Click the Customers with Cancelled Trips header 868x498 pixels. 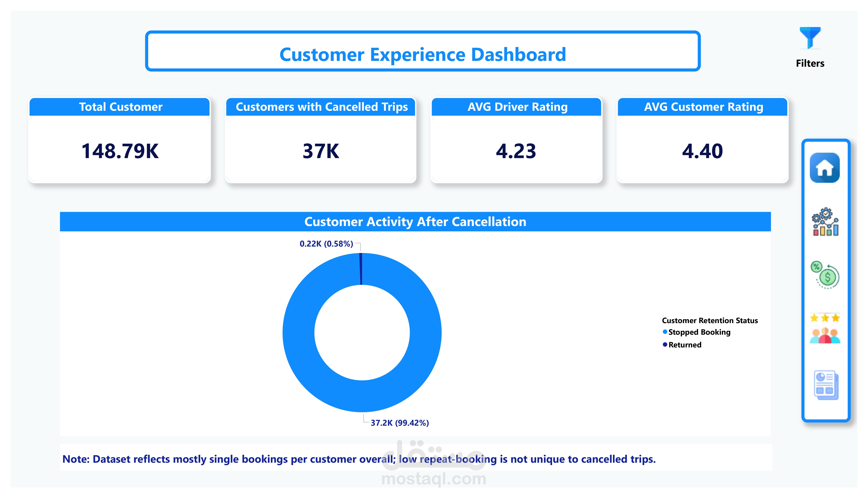click(321, 107)
